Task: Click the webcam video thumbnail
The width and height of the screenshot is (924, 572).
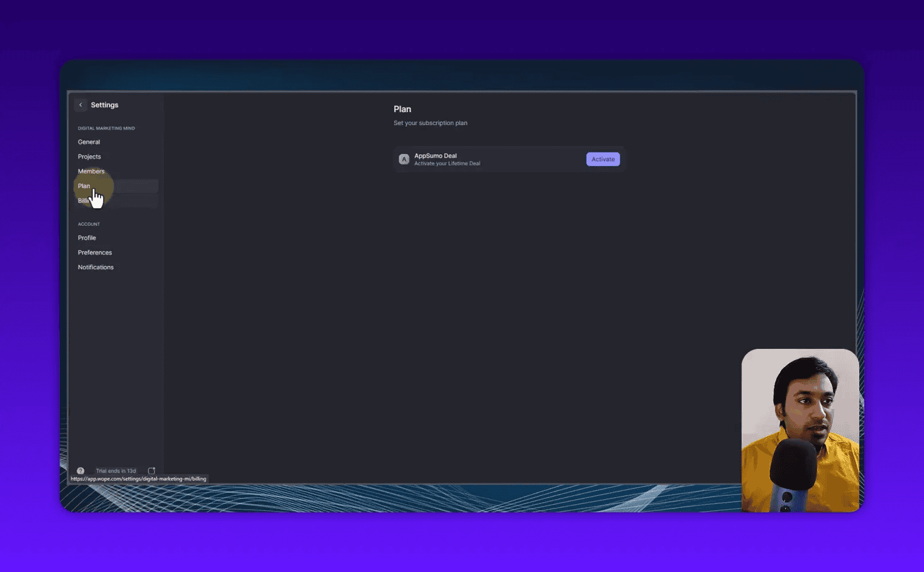Action: pyautogui.click(x=800, y=430)
